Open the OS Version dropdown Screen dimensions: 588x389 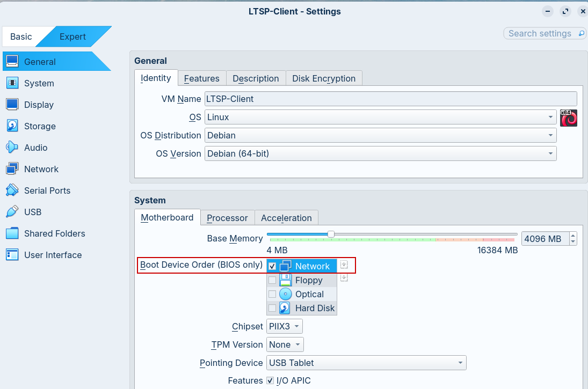[x=380, y=153]
